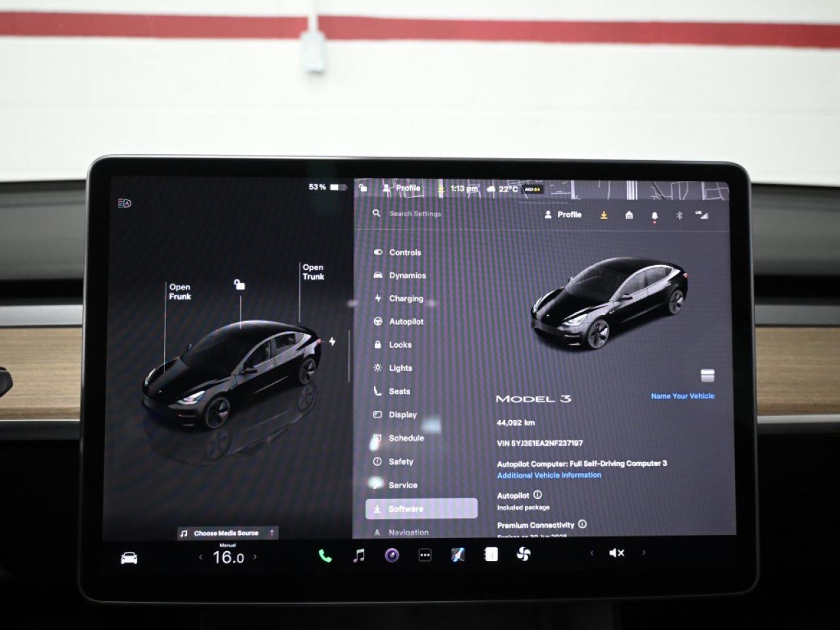Open Profile menu in settings header
The image size is (840, 630).
[x=563, y=215]
